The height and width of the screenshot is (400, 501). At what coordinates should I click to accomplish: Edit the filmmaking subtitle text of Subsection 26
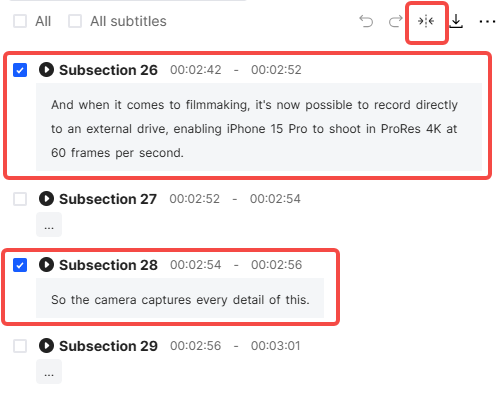pos(259,127)
